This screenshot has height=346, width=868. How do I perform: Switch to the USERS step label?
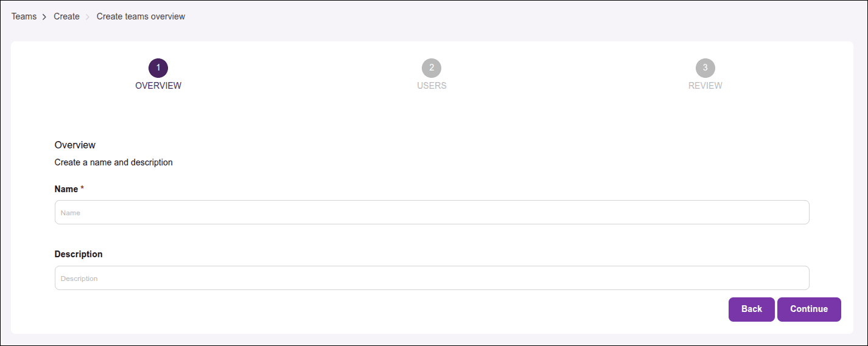tap(432, 86)
